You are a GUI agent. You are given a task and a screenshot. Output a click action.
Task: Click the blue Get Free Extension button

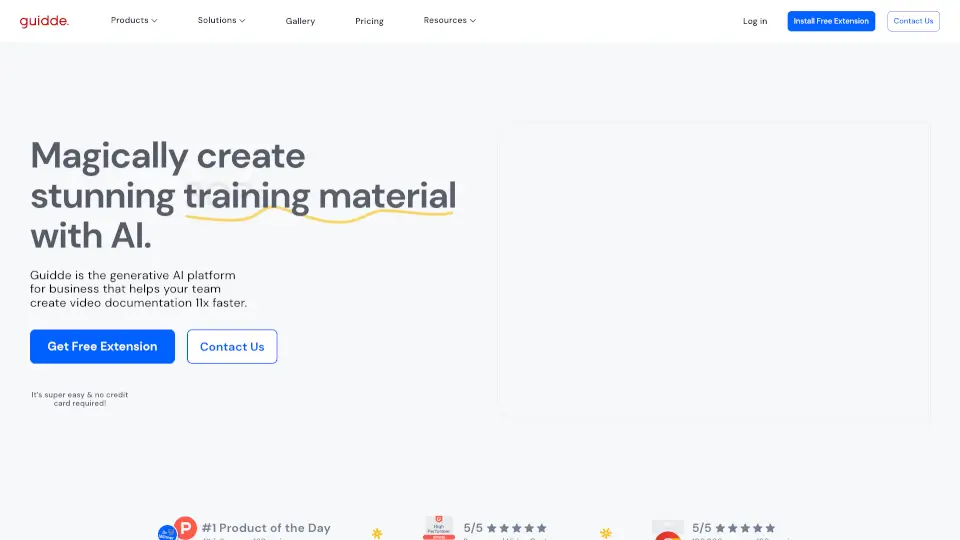[102, 346]
